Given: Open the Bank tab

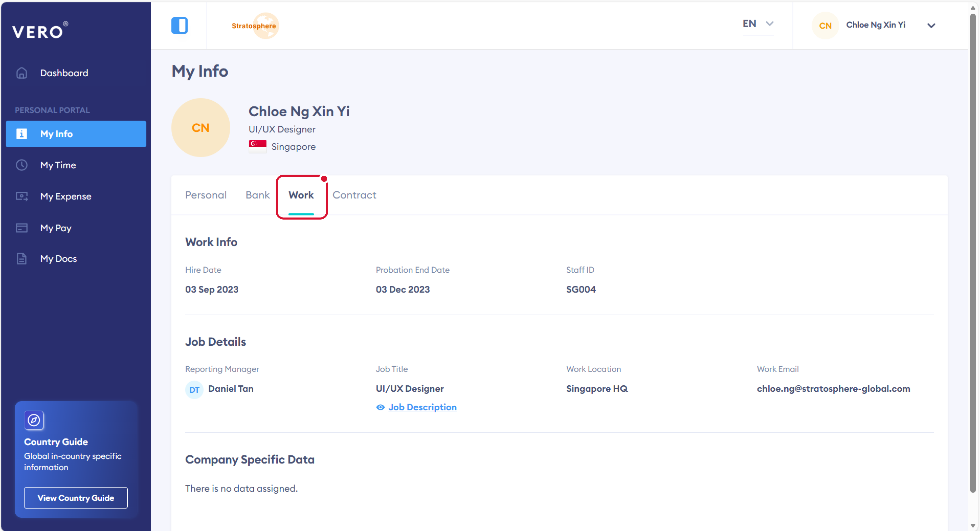Looking at the screenshot, I should 257,195.
